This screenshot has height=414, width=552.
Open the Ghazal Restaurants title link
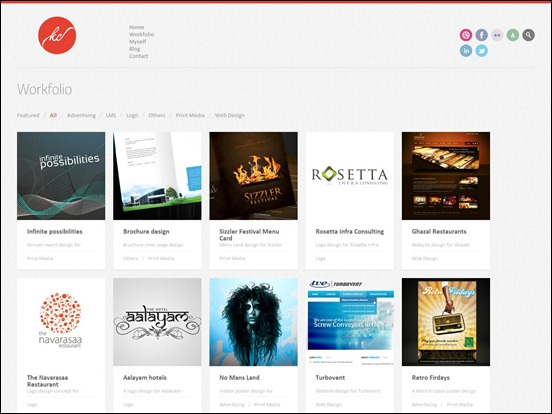(x=439, y=232)
